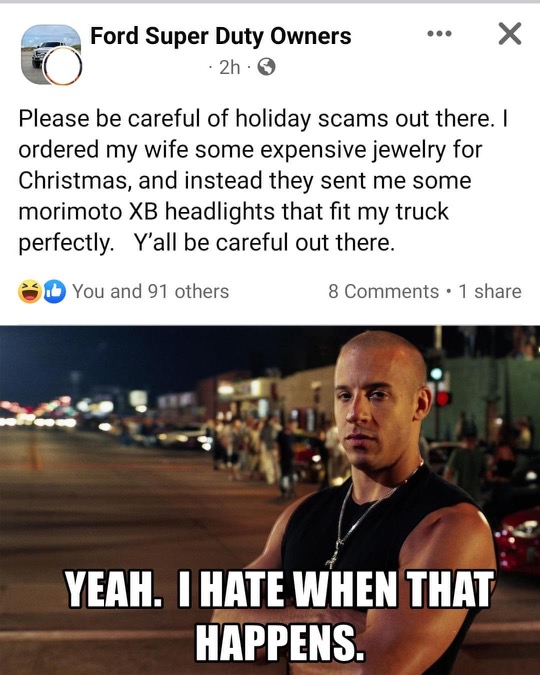The image size is (540, 675).
Task: View the 1 share link
Action: coord(490,291)
